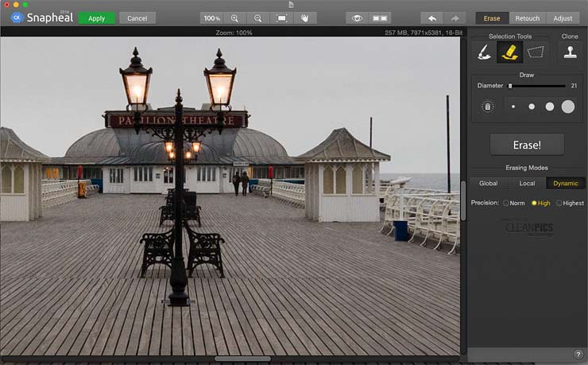Screen dimensions: 588x365
Task: Set precision to Norm
Action: (514, 203)
